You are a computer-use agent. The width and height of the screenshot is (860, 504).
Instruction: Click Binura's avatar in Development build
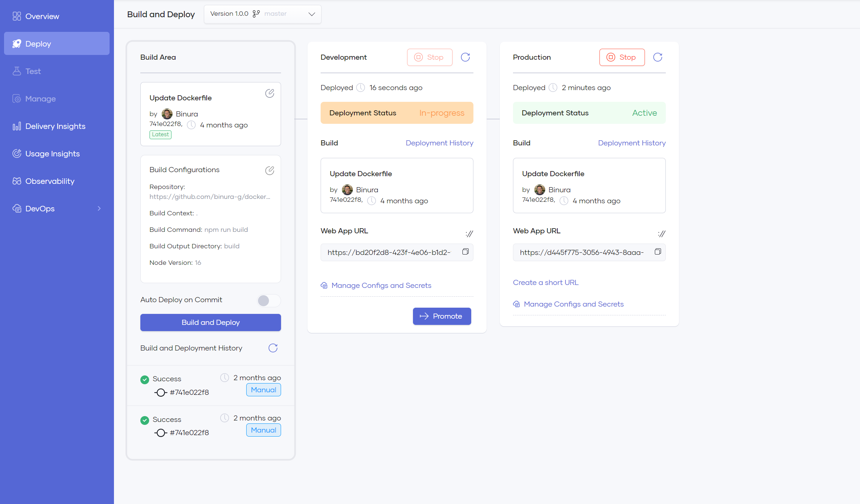pyautogui.click(x=347, y=190)
